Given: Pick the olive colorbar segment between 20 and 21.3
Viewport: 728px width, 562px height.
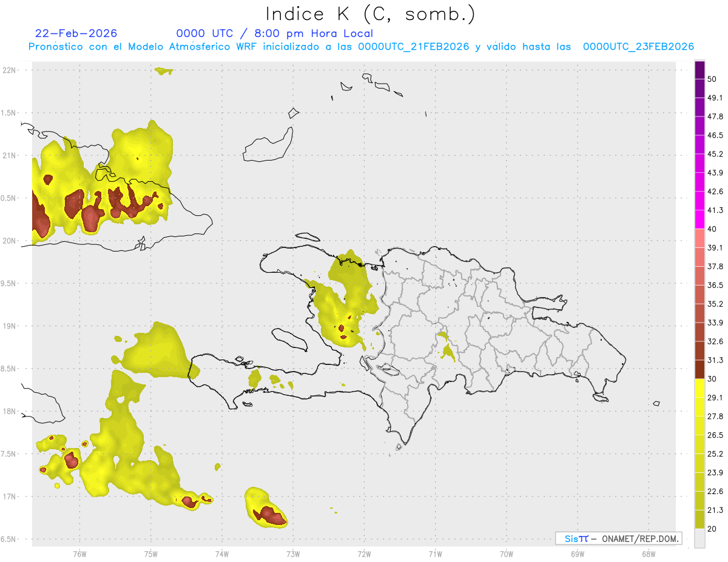Looking at the screenshot, I should [x=699, y=520].
